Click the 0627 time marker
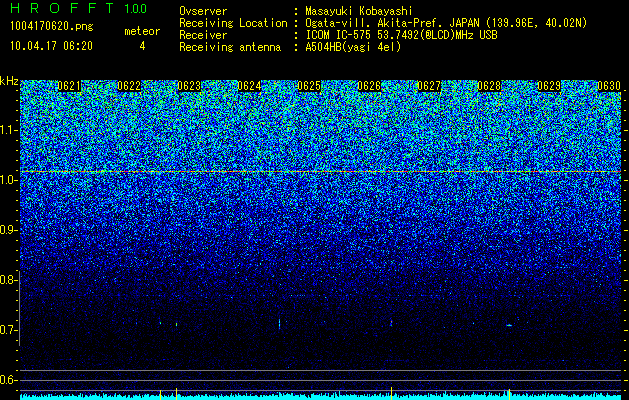The width and height of the screenshot is (629, 400). point(429,86)
